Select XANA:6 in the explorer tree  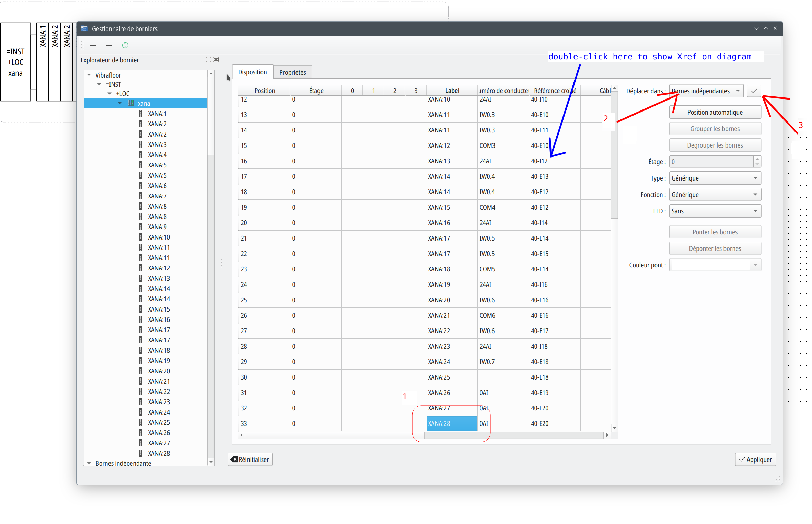coord(157,186)
